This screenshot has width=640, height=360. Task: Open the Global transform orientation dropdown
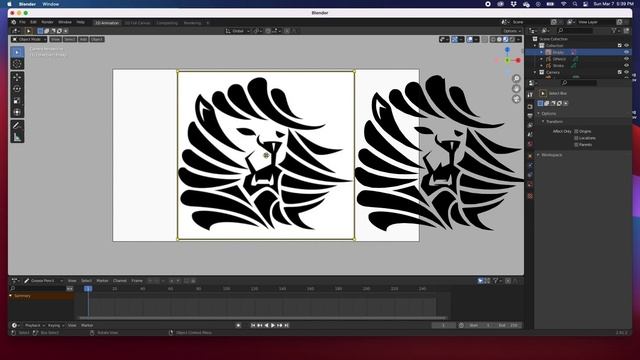(238, 31)
